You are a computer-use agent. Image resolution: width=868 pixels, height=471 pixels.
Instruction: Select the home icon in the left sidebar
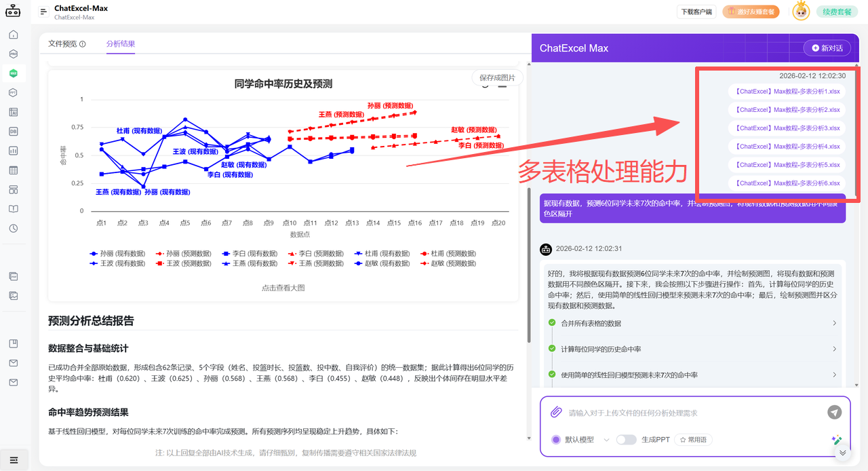click(x=14, y=34)
